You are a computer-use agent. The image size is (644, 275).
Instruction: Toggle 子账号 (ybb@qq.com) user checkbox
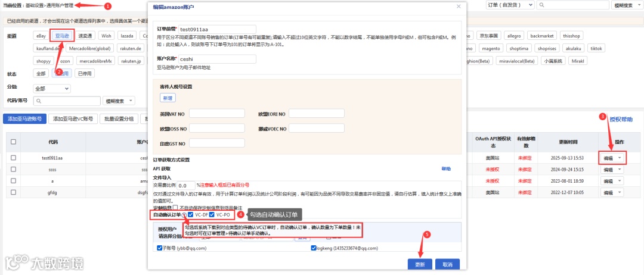(159, 248)
